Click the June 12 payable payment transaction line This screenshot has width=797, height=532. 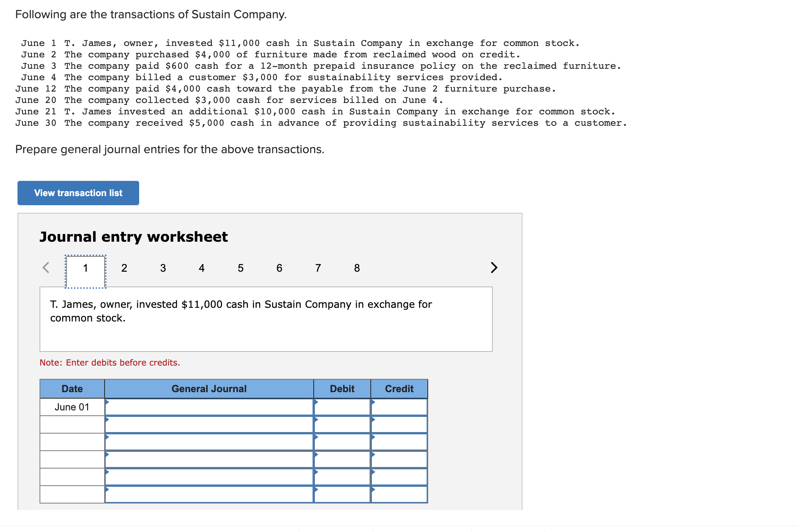286,89
